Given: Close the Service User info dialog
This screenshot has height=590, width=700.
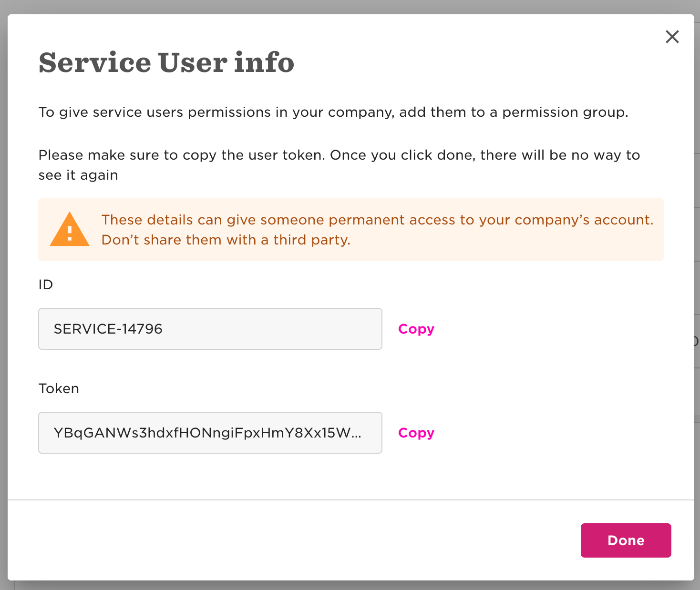Looking at the screenshot, I should click(672, 37).
